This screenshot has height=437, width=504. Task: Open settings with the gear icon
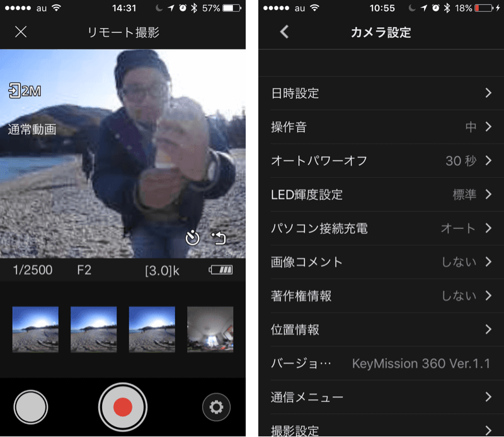(216, 407)
